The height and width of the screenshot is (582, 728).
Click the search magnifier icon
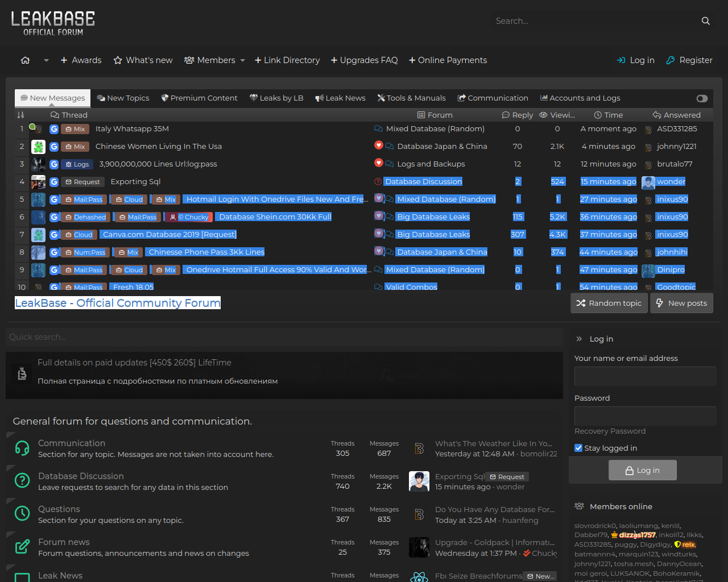706,21
